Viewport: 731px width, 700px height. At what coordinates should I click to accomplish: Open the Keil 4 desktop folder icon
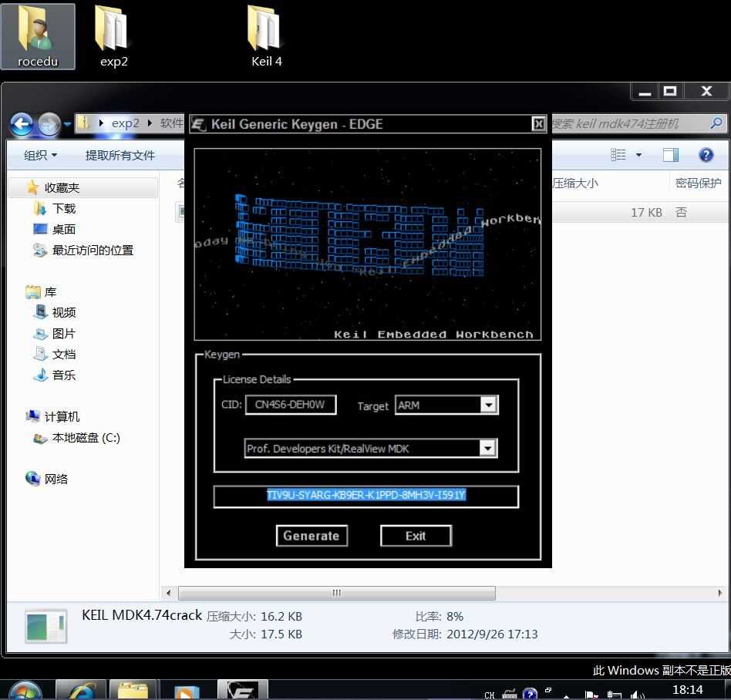[x=266, y=36]
